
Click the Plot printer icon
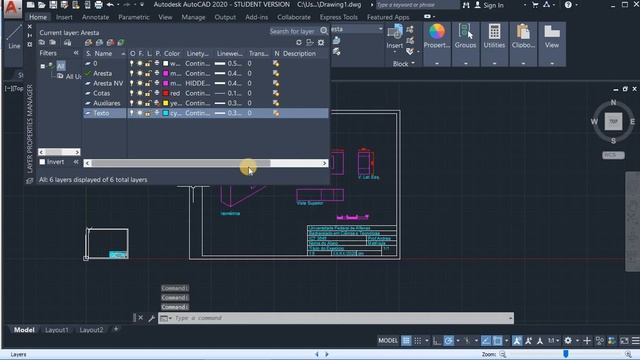pyautogui.click(x=98, y=5)
